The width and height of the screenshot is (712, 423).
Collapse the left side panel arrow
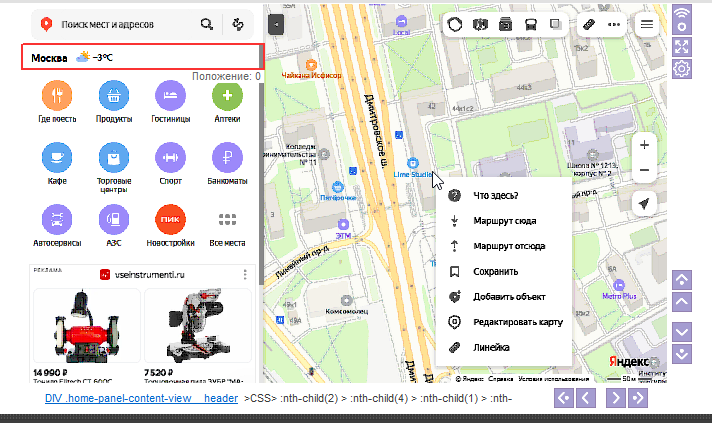click(276, 23)
